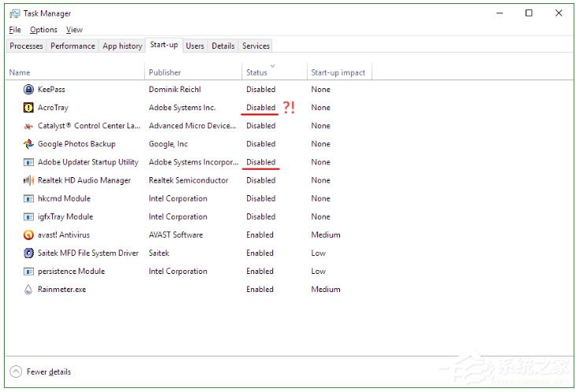Switch to the Performance tab
This screenshot has height=392, width=576.
click(x=72, y=46)
